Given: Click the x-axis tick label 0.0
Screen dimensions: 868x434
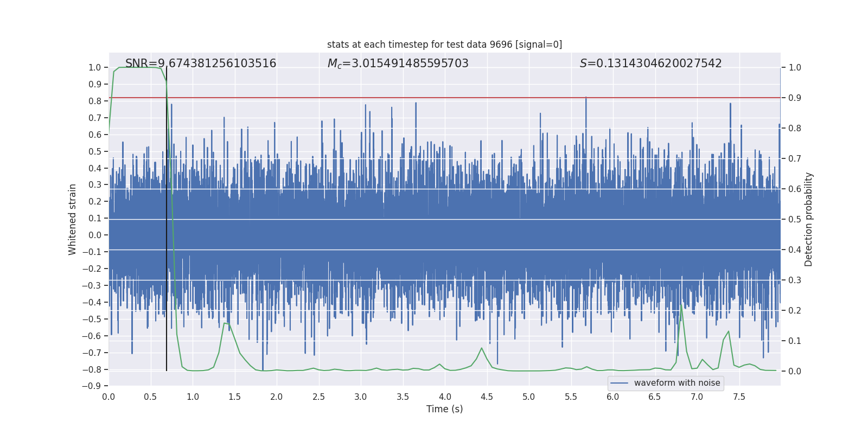Looking at the screenshot, I should 108,397.
